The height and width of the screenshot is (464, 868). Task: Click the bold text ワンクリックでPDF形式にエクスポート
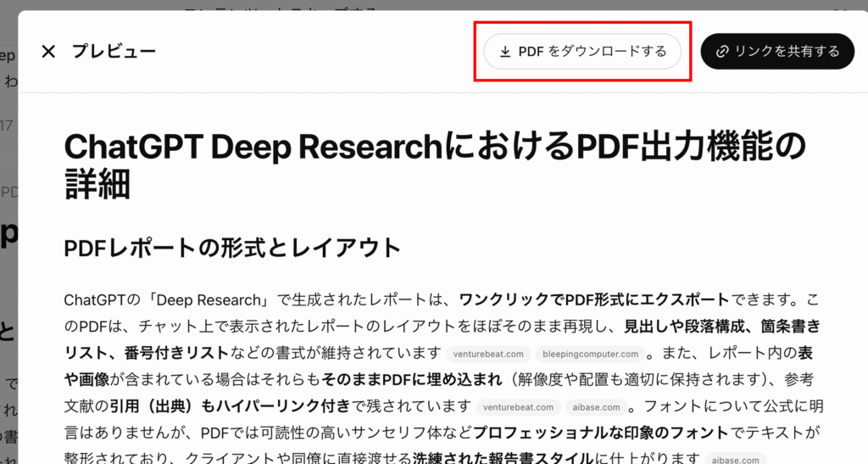coord(594,300)
